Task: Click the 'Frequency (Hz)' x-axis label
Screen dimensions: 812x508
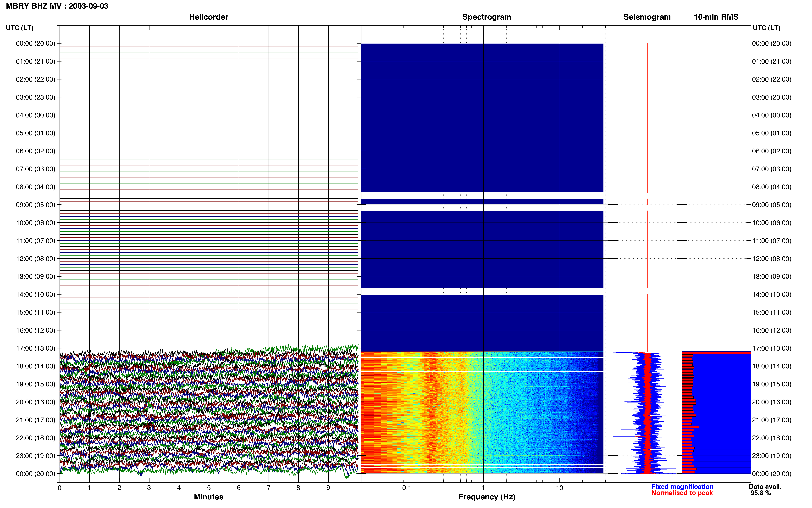Action: pos(487,497)
